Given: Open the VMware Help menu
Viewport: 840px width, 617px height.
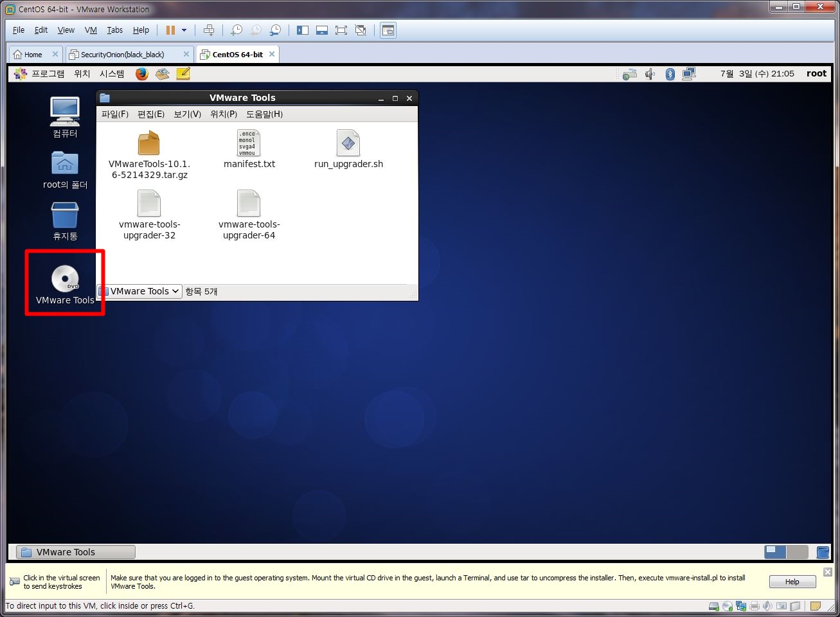Looking at the screenshot, I should pyautogui.click(x=141, y=30).
